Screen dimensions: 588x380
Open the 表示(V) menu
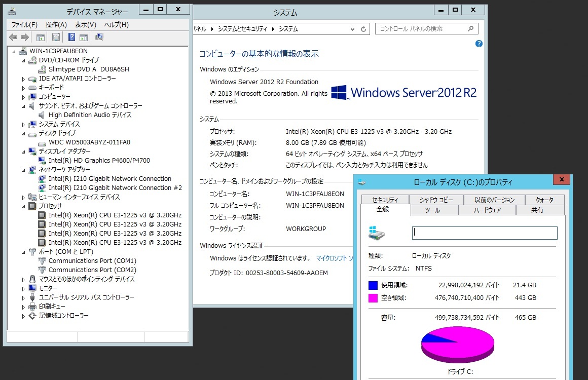point(86,25)
